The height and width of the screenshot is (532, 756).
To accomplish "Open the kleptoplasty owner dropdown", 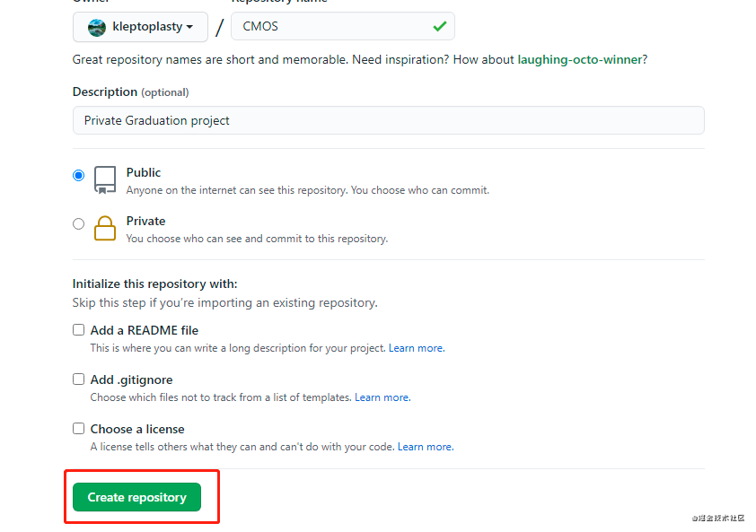I will tap(140, 27).
